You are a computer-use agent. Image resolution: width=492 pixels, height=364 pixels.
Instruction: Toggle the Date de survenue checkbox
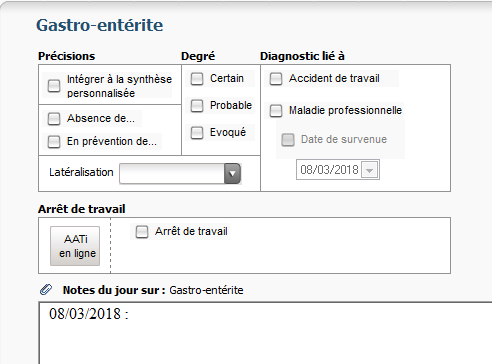pos(288,140)
